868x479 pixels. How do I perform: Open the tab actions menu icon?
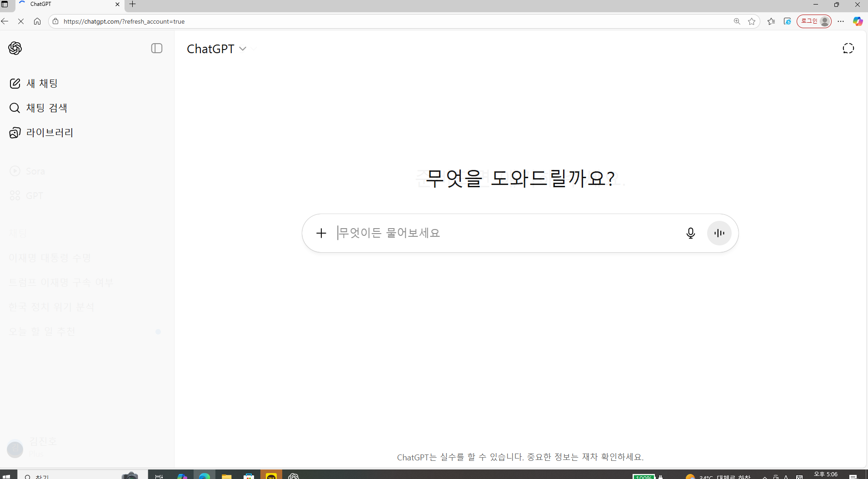pyautogui.click(x=5, y=4)
